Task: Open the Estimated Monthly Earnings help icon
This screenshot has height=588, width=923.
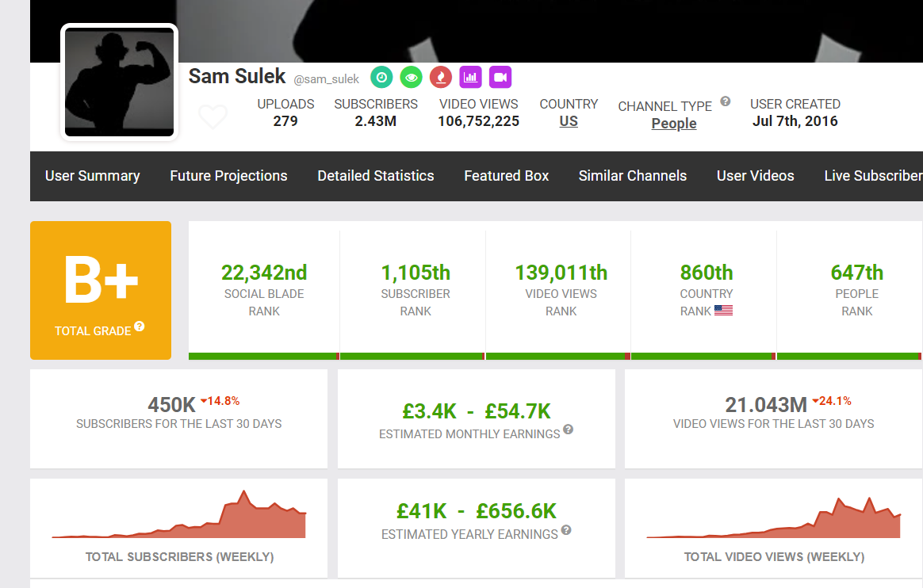Action: 568,430
